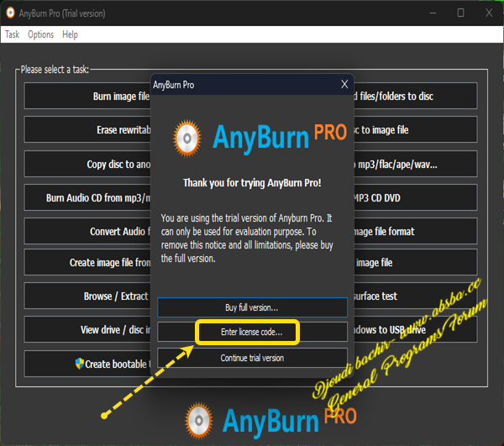The width and height of the screenshot is (504, 446).
Task: Select Erase rewritable disc task
Action: coord(87,130)
